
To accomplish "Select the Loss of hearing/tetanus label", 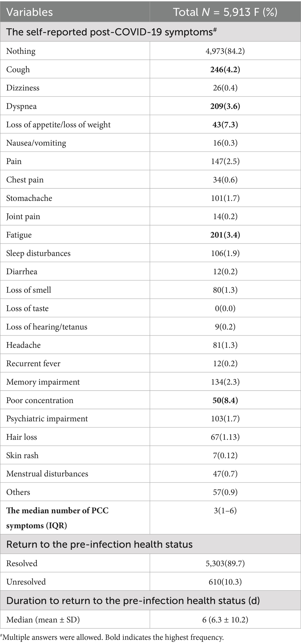I will (47, 327).
